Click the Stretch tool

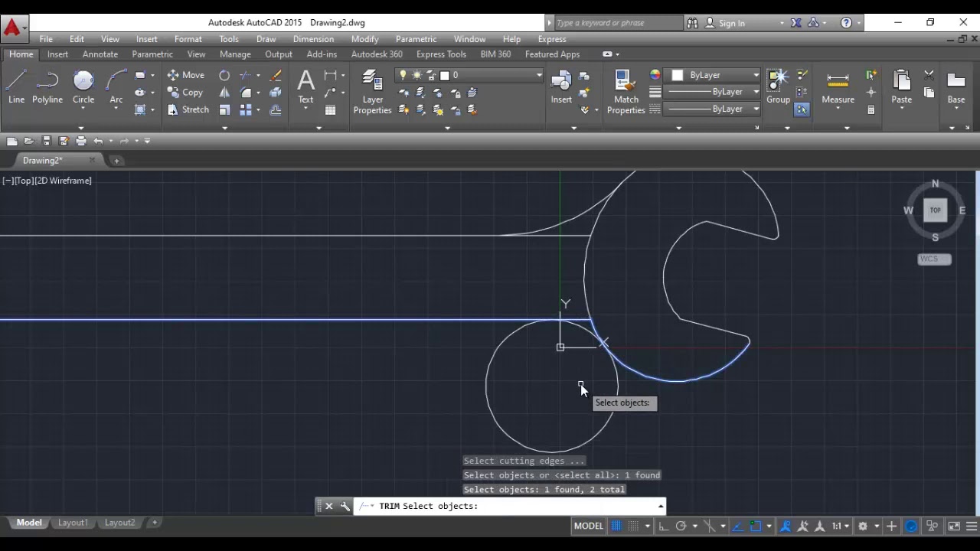[x=188, y=109]
